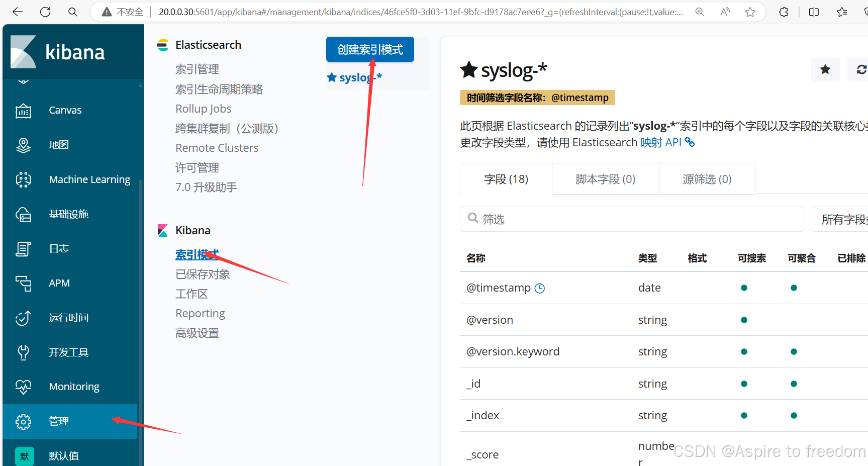Image resolution: width=868 pixels, height=466 pixels.
Task: Click the @version.keyword field row
Action: tap(664, 352)
